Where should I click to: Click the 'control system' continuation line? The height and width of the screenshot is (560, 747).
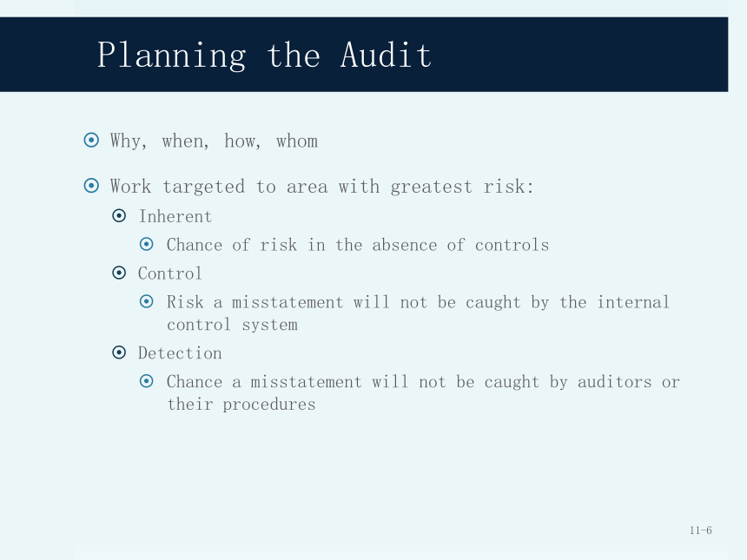click(x=233, y=325)
